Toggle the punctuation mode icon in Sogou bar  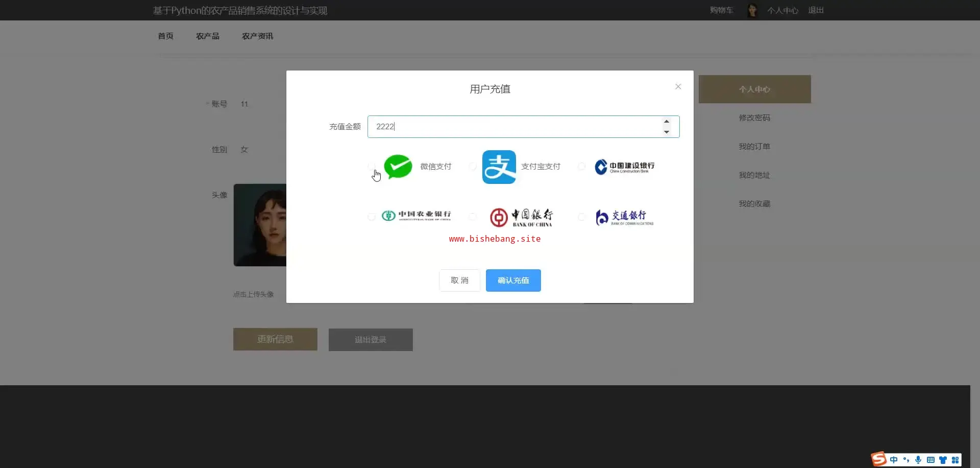point(906,460)
